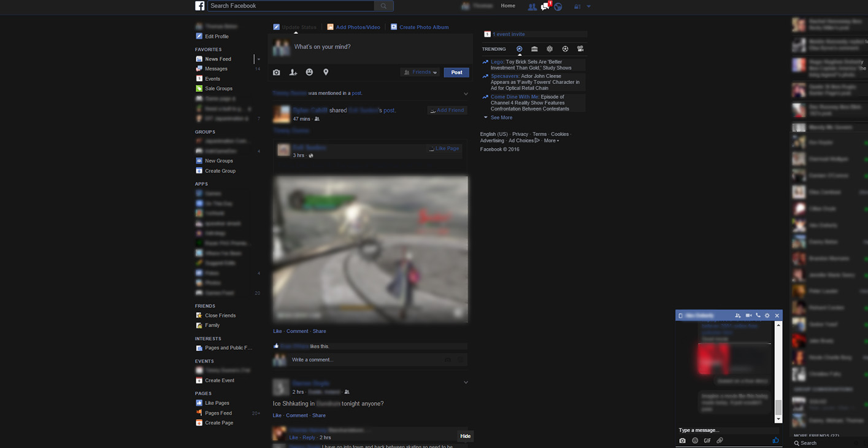This screenshot has height=448, width=868.
Task: Click the Add Friend button
Action: click(447, 110)
